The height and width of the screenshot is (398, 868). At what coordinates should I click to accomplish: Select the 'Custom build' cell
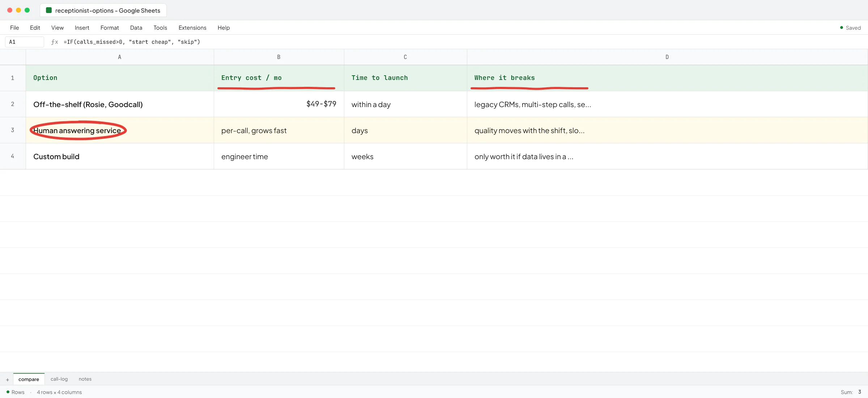tap(120, 156)
